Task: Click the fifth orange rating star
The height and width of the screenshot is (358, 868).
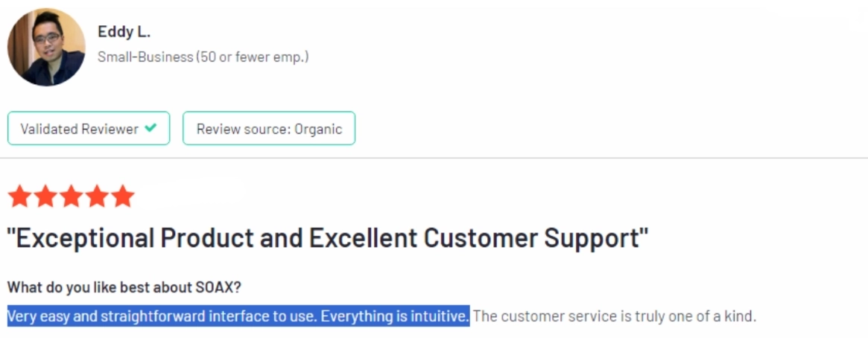Action: click(x=123, y=196)
